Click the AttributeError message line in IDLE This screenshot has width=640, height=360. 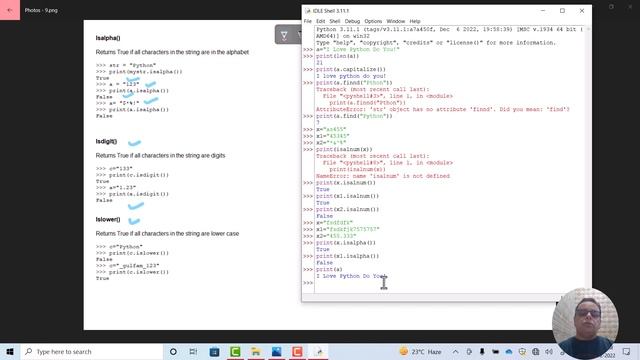tap(443, 109)
